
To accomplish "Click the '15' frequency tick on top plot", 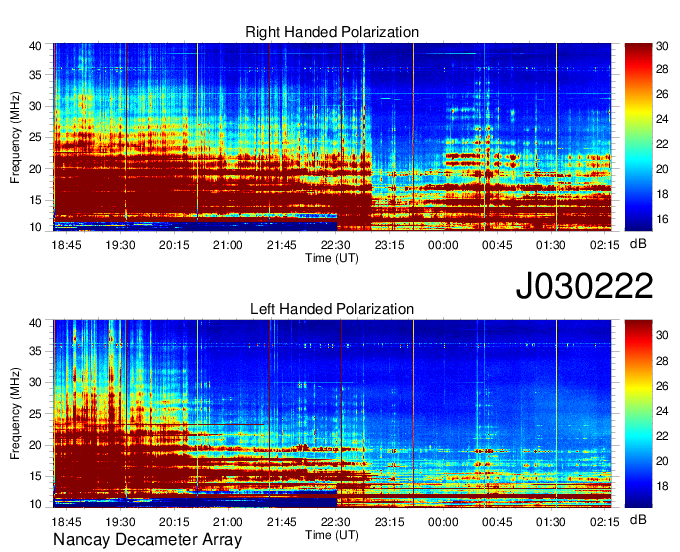I will point(35,200).
